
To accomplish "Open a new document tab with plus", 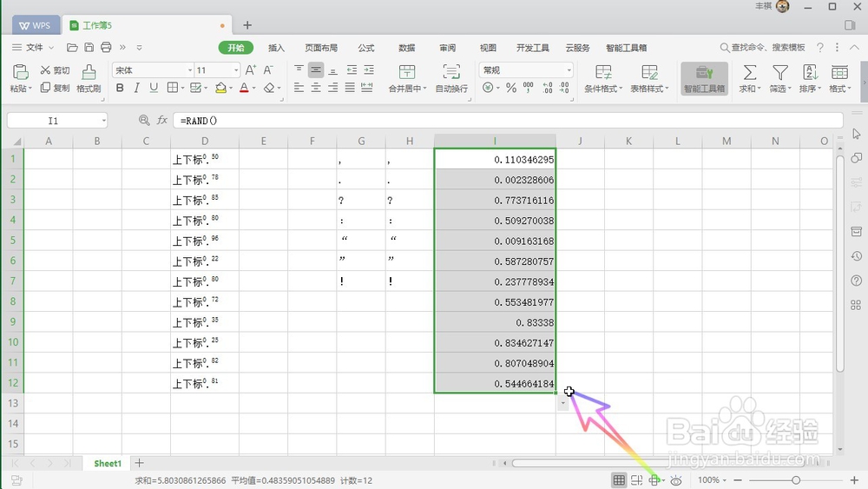I will click(247, 25).
